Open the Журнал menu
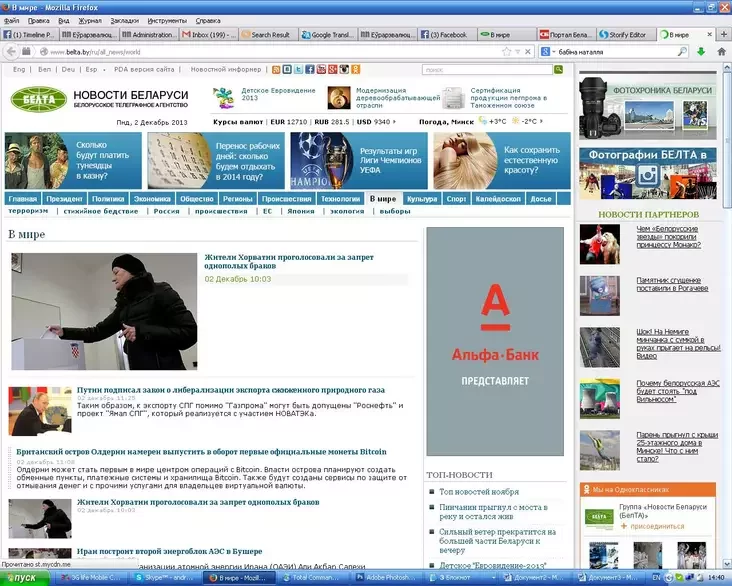732x586 pixels. [x=90, y=21]
